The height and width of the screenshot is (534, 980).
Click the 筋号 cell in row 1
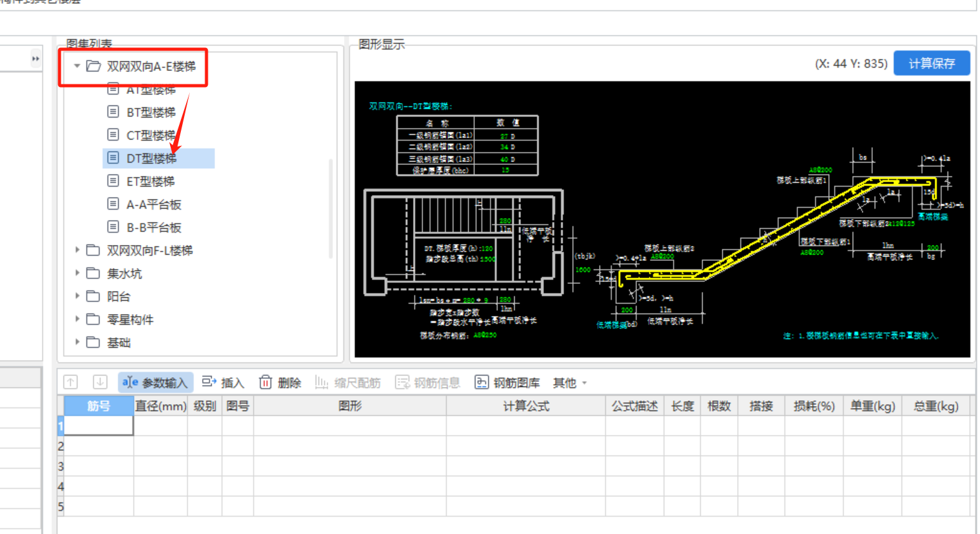pos(99,426)
